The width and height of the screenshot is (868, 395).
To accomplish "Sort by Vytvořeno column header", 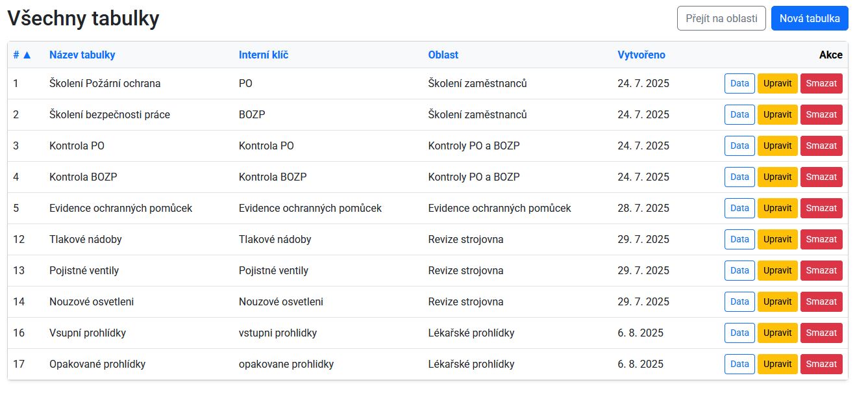I will click(641, 55).
